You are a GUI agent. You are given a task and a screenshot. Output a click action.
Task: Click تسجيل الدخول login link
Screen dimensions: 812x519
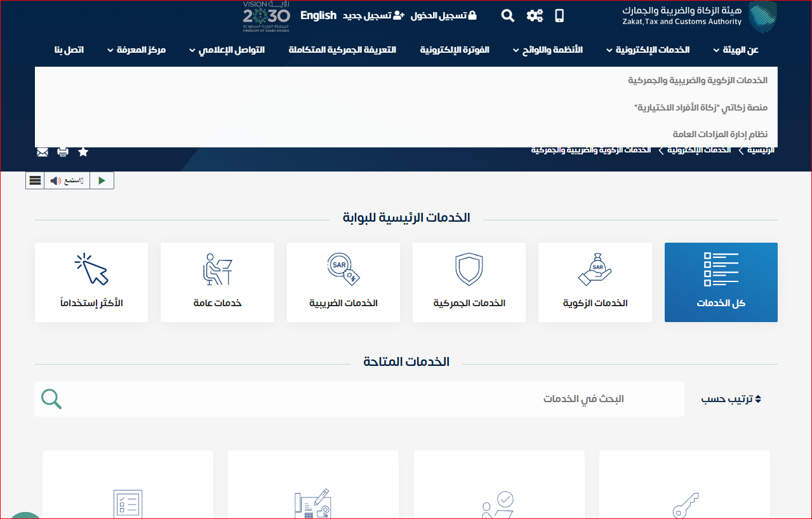(444, 15)
